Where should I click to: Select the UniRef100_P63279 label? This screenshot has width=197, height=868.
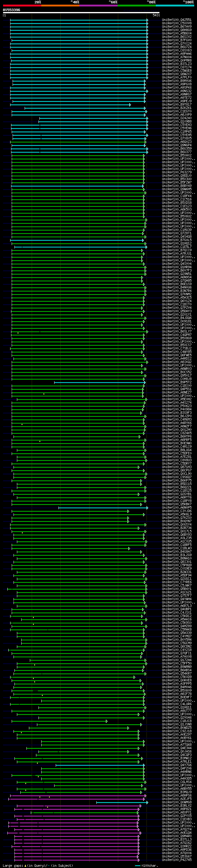click(x=176, y=172)
